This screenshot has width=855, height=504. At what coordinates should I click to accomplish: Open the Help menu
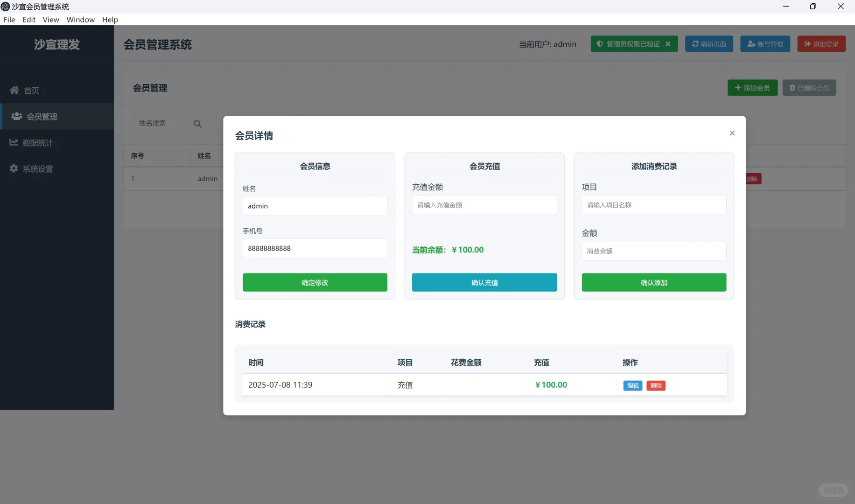[110, 20]
